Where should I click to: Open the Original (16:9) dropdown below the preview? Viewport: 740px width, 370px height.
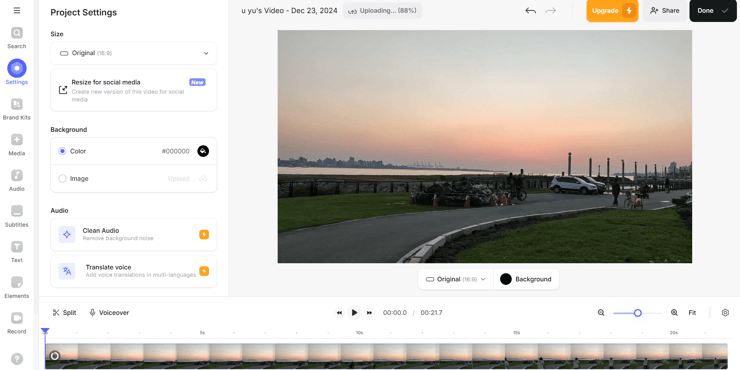click(455, 279)
